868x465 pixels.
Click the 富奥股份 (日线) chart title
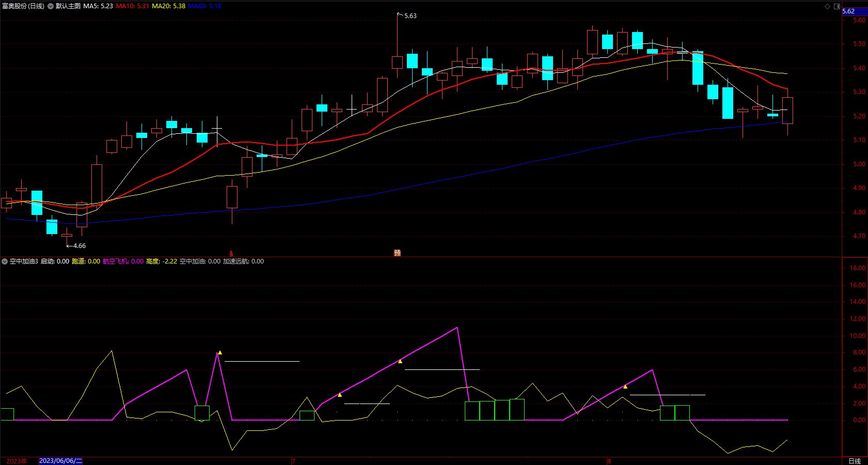pyautogui.click(x=23, y=6)
